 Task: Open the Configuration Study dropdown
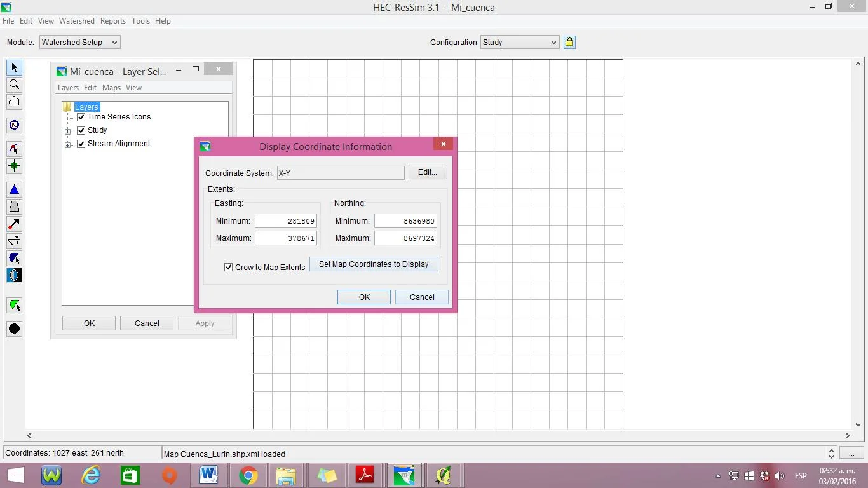520,42
